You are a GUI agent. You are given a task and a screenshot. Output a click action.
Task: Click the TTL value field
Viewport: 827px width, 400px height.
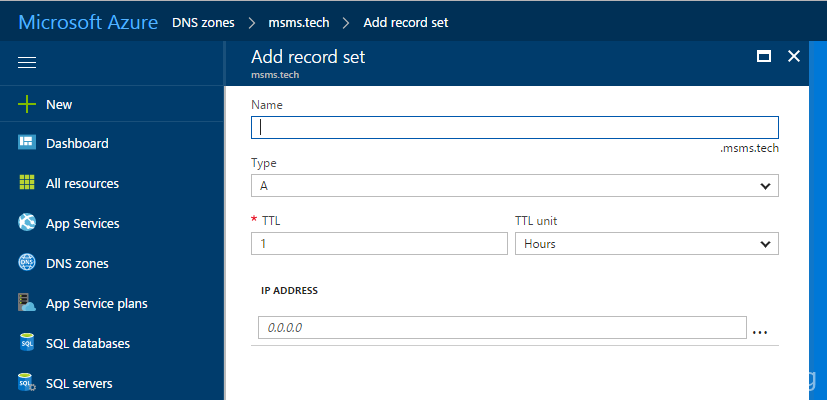379,244
